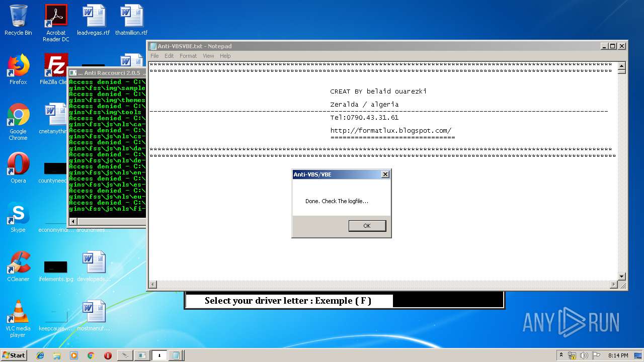Image resolution: width=644 pixels, height=362 pixels.
Task: Close the Anti-VBS/VBE message dialog
Action: pos(385,174)
